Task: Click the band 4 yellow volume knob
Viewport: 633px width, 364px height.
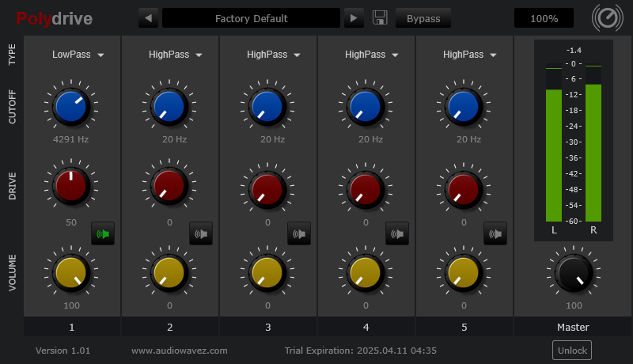Action: pyautogui.click(x=366, y=273)
